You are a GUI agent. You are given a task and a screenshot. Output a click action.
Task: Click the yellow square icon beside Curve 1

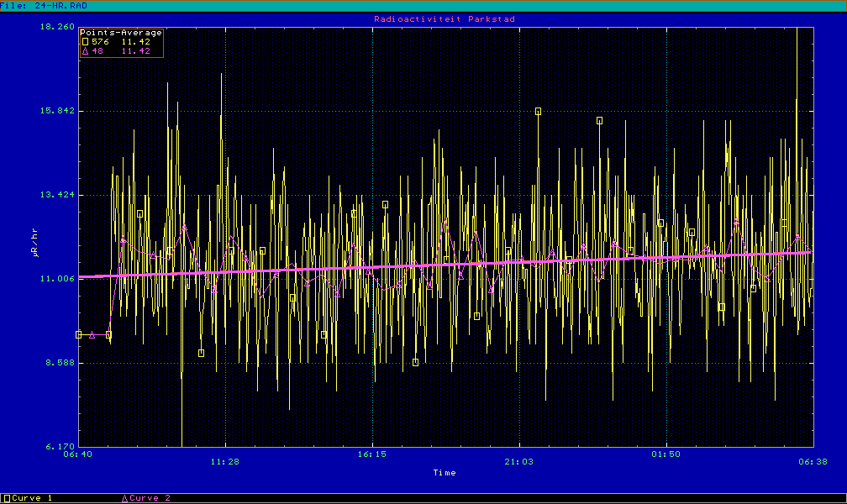(8, 498)
